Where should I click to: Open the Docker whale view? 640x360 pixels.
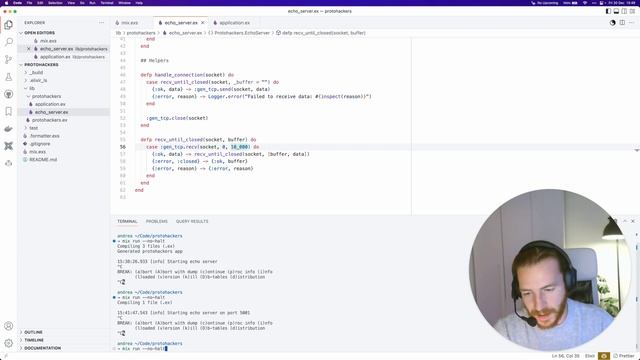[8, 129]
